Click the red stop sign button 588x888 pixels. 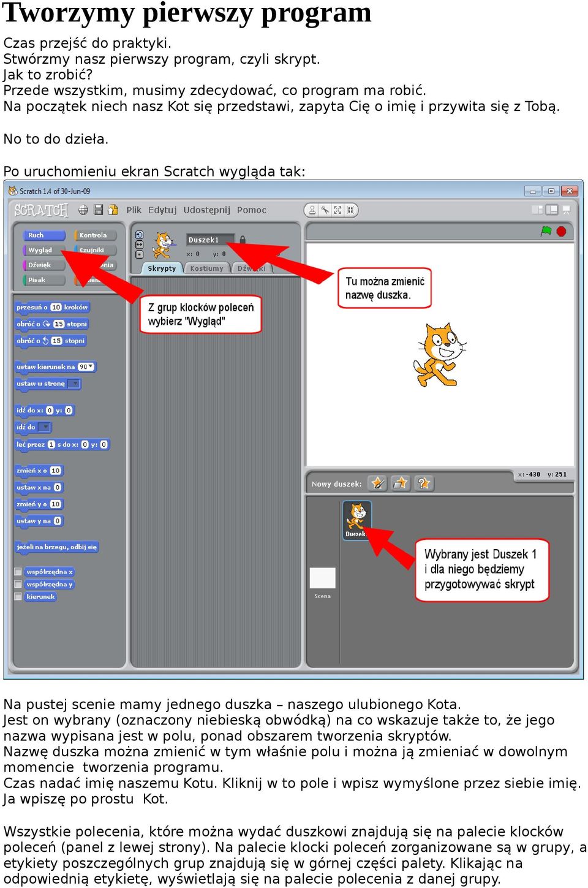[x=561, y=231]
